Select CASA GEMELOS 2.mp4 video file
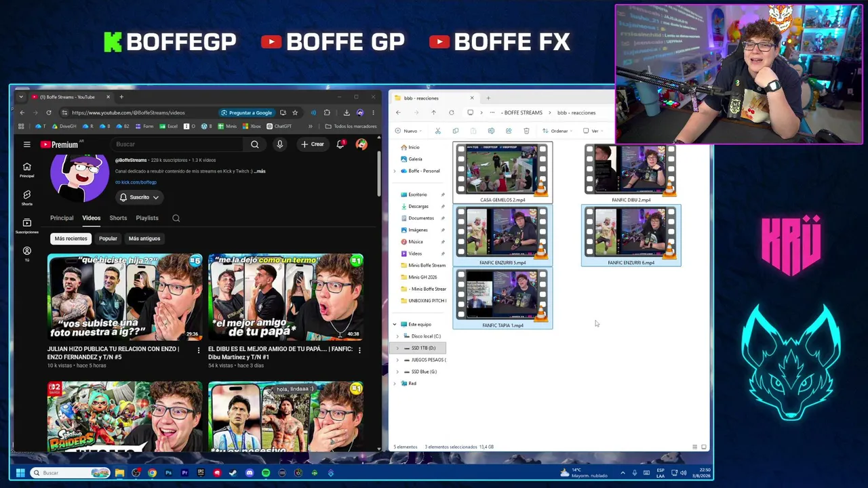Screen dimensions: 868x488 (502, 173)
